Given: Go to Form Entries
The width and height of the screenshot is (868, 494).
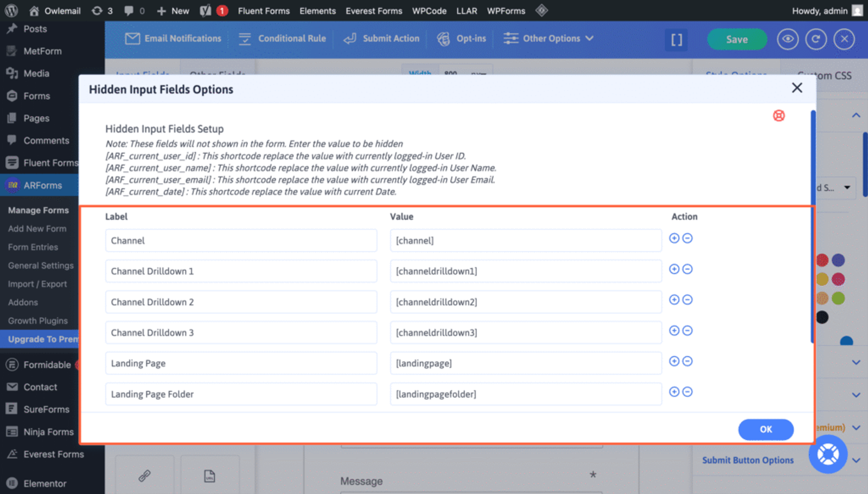Looking at the screenshot, I should coord(33,247).
